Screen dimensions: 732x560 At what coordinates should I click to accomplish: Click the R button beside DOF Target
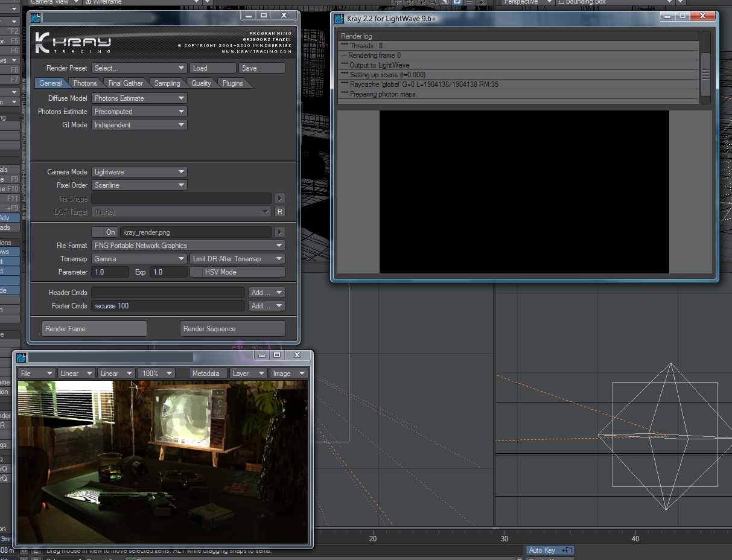click(x=279, y=212)
